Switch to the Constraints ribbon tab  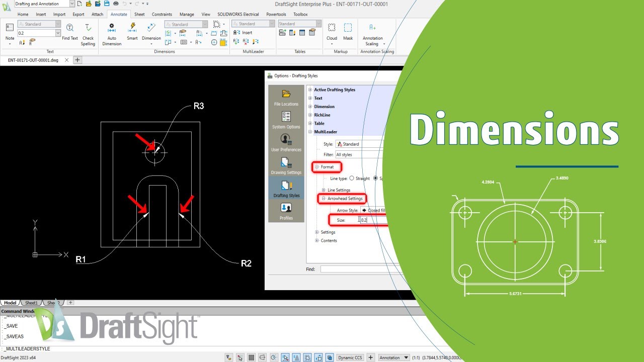(x=162, y=15)
